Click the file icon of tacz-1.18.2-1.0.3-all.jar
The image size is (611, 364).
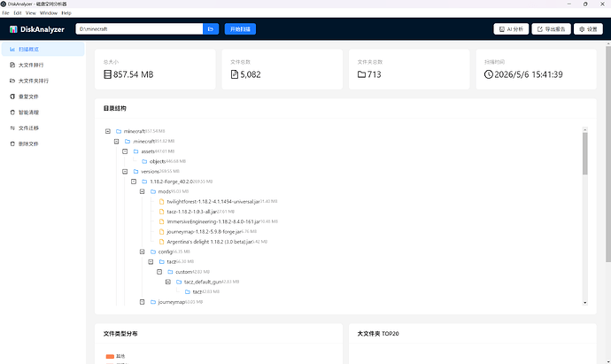162,212
